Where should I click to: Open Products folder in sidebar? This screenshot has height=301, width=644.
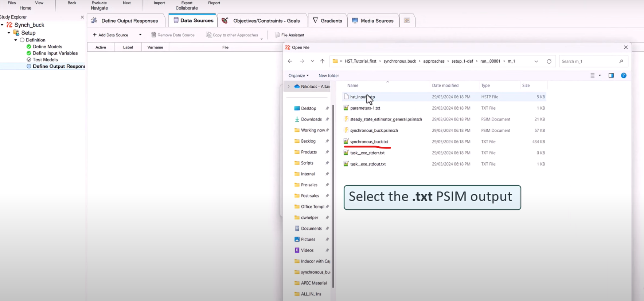[309, 152]
